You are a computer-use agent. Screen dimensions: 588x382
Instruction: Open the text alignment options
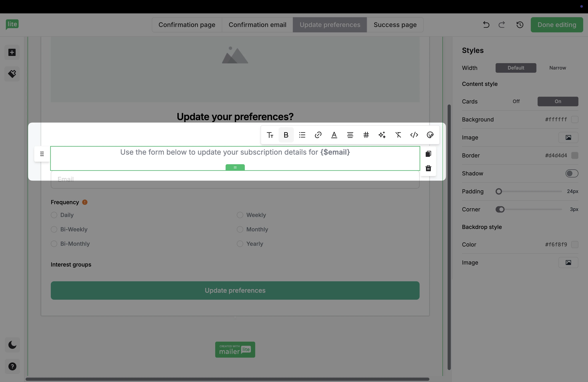point(350,135)
